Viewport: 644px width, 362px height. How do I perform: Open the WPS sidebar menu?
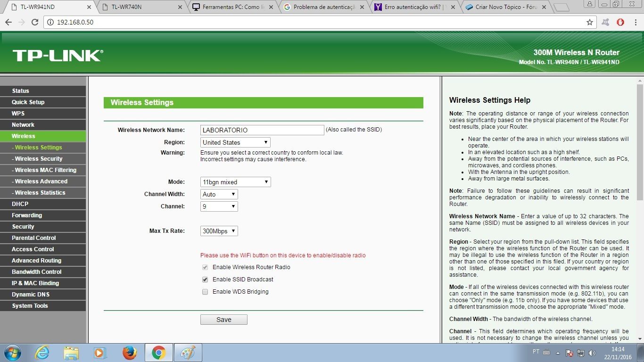pos(43,114)
